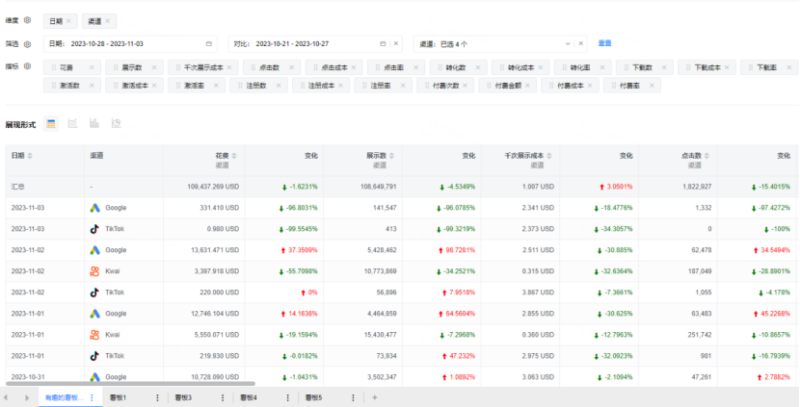The image size is (800, 407).
Task: Open the calendar icon in the 日期 range field
Action: click(209, 44)
